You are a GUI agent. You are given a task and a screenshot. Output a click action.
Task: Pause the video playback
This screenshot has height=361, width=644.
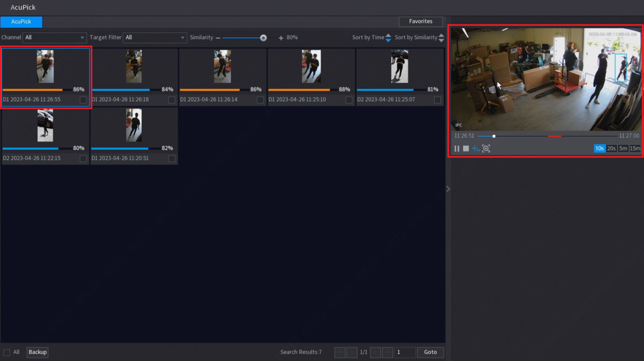point(457,149)
